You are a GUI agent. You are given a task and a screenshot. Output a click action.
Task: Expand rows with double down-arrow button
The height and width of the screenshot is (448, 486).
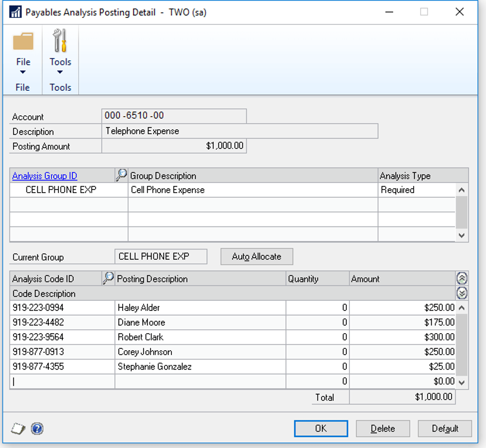click(462, 293)
